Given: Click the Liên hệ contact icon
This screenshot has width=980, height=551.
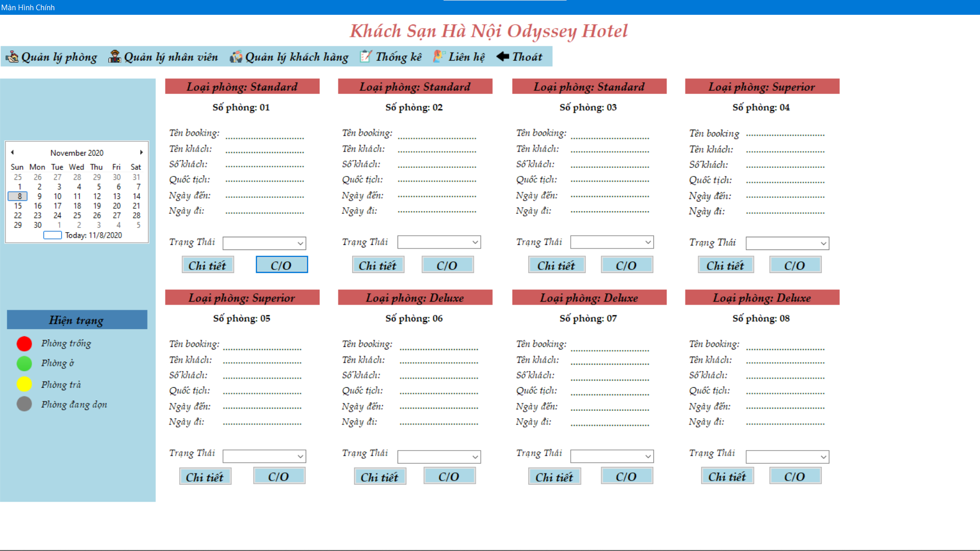Looking at the screenshot, I should pos(439,56).
